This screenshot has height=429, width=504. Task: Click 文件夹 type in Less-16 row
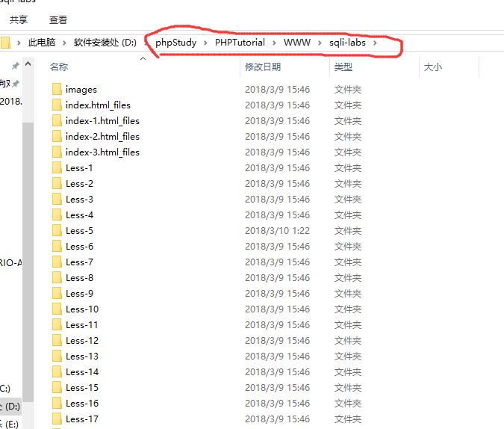(348, 404)
